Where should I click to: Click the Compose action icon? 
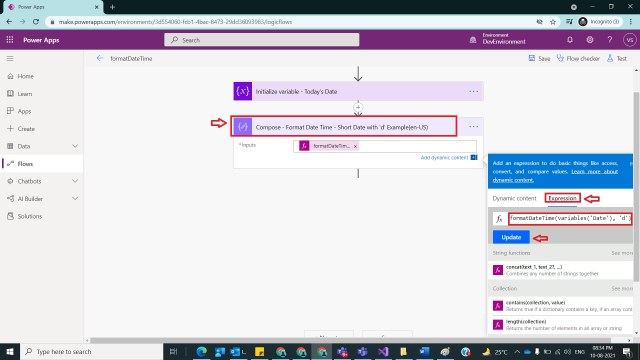coord(242,127)
